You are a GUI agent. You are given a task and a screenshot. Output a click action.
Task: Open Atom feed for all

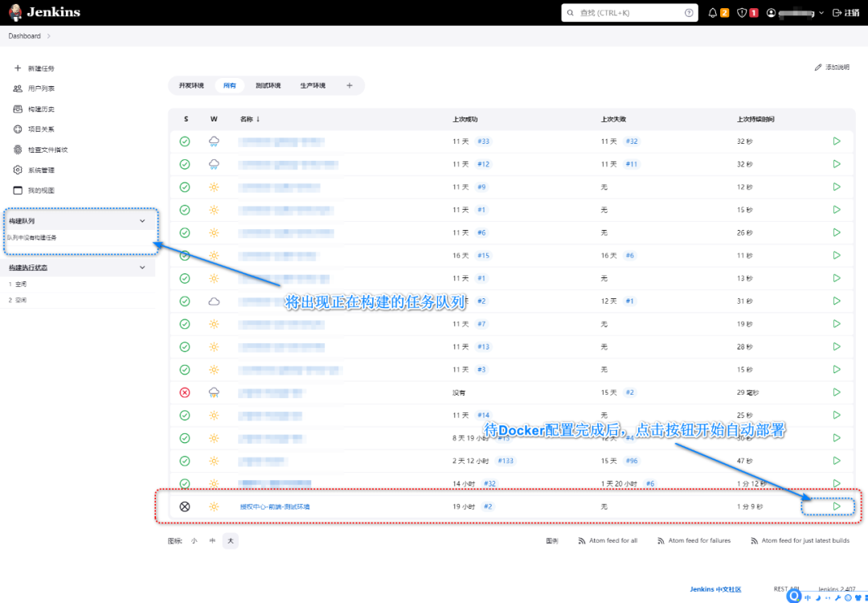click(x=608, y=540)
